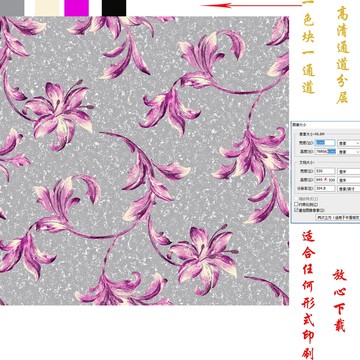
Task: Focus the document width field showing 530
Action: pyautogui.click(x=325, y=171)
